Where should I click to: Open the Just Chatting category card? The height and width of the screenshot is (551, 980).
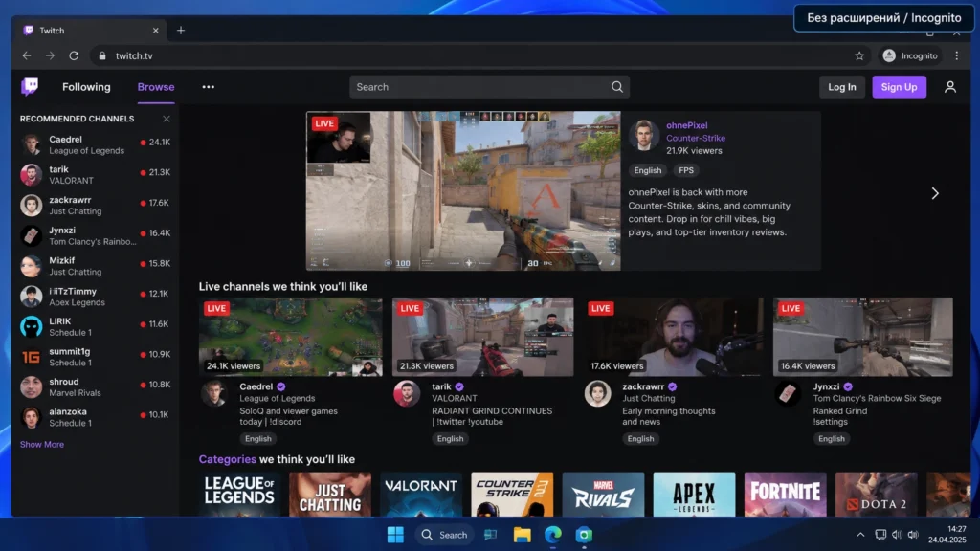point(330,495)
